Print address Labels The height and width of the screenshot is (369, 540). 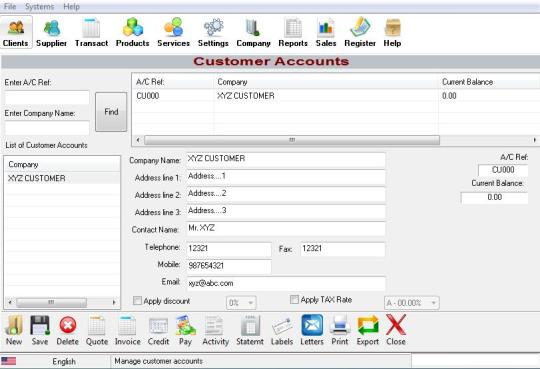click(282, 330)
